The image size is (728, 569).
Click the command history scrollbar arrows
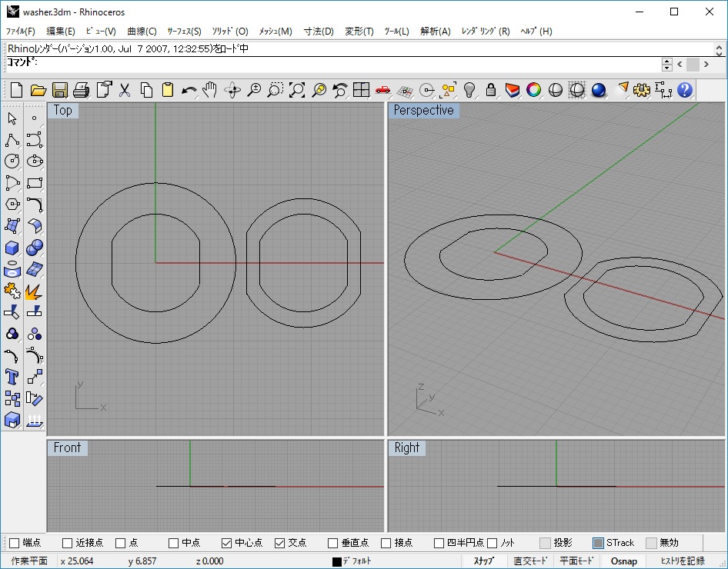coord(720,49)
